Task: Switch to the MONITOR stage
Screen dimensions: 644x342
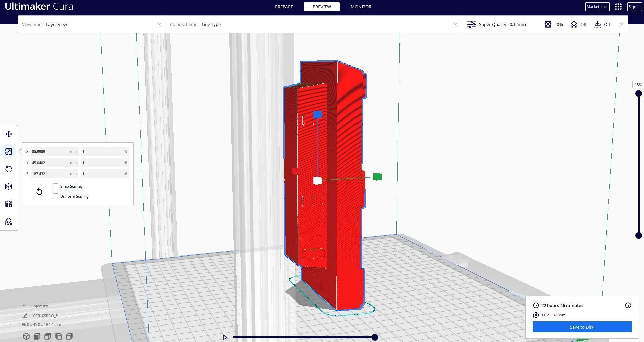Action: click(361, 7)
